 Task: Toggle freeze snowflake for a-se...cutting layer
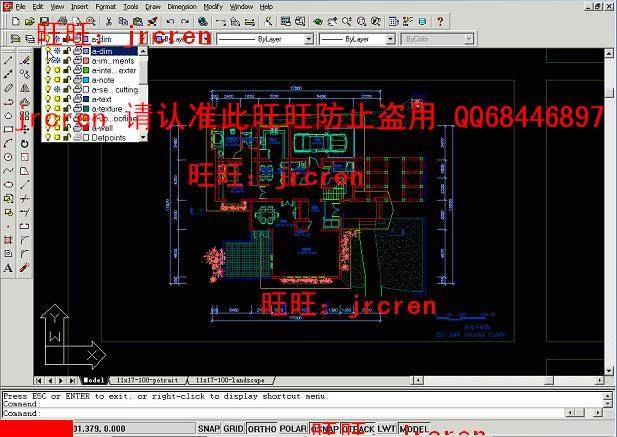pos(57,90)
